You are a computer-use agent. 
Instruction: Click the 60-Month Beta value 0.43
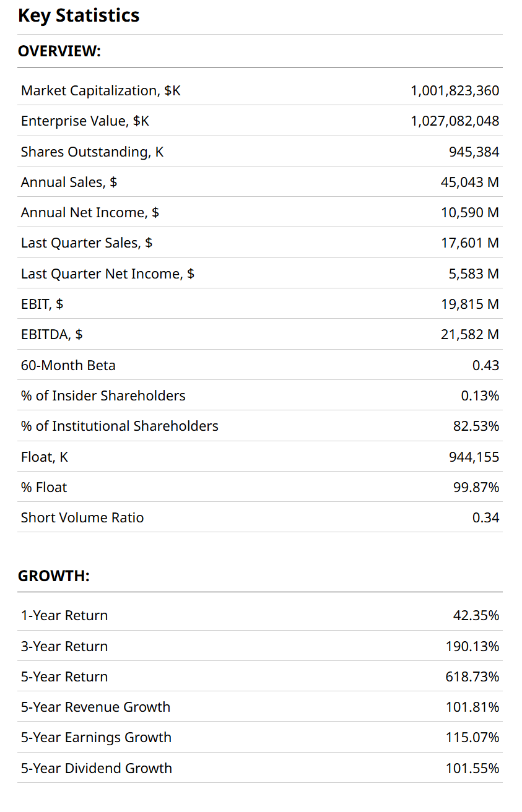(485, 365)
